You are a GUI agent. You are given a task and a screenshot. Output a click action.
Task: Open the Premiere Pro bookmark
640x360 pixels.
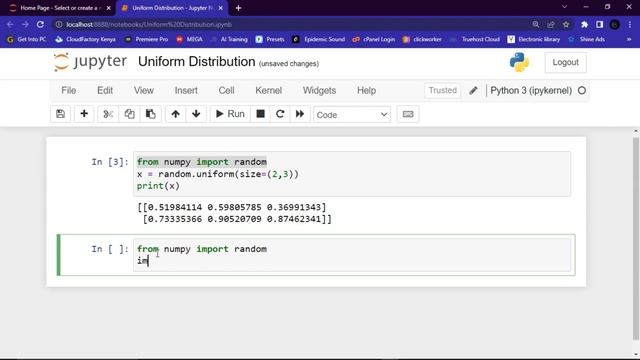click(147, 39)
